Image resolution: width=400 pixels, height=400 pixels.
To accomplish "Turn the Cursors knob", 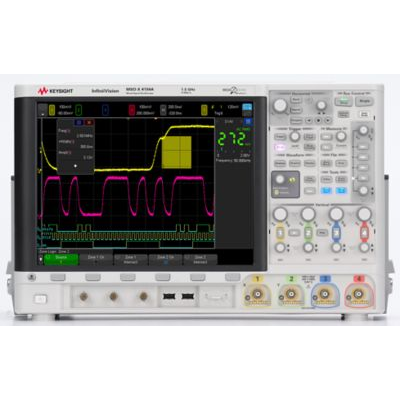I will (x=341, y=136).
